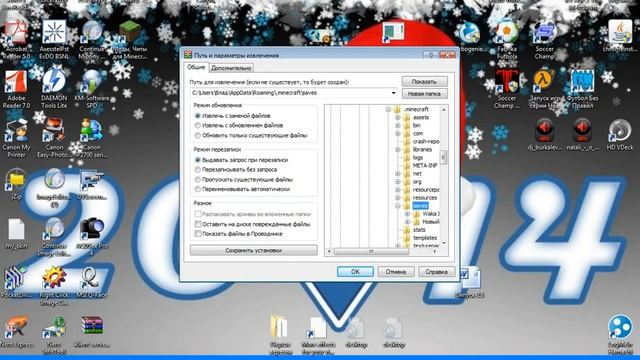640x360 pixels.
Task: Launch Soccer Champ with red T logo
Action: coord(507,89)
